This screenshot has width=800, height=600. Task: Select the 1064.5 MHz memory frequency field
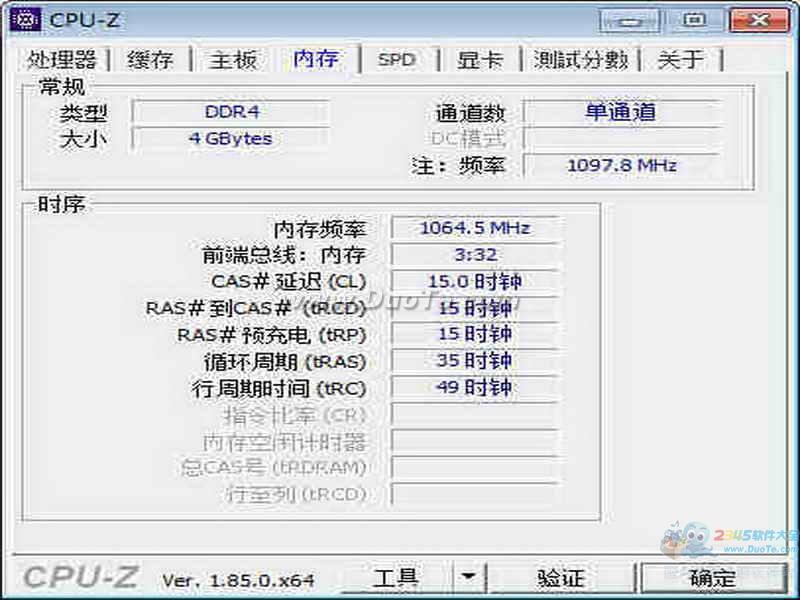click(x=474, y=228)
